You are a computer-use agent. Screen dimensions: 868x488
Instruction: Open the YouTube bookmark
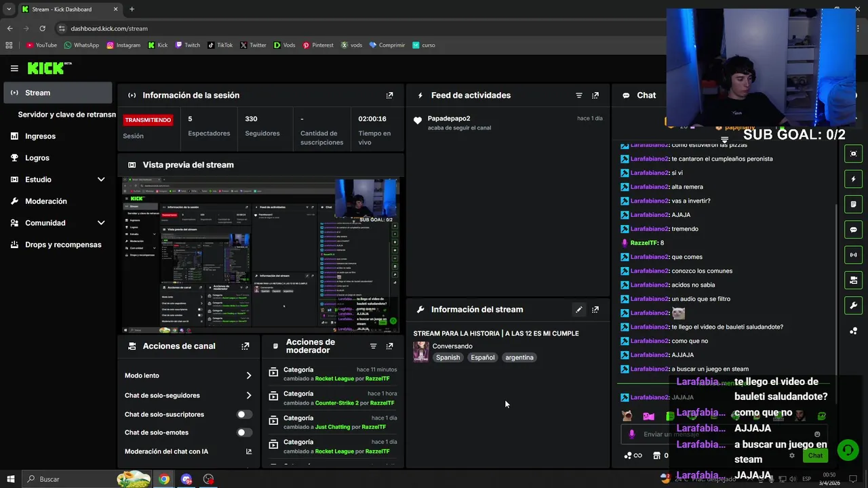41,45
